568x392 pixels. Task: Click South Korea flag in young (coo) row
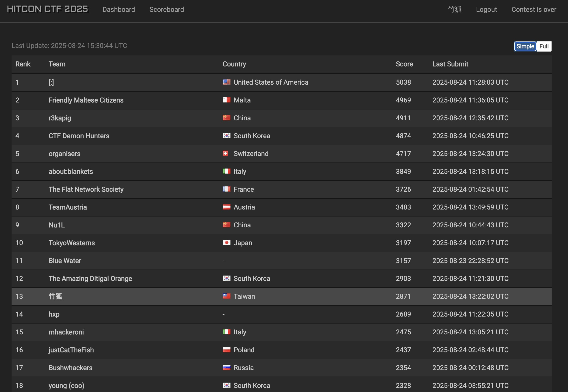coord(226,385)
